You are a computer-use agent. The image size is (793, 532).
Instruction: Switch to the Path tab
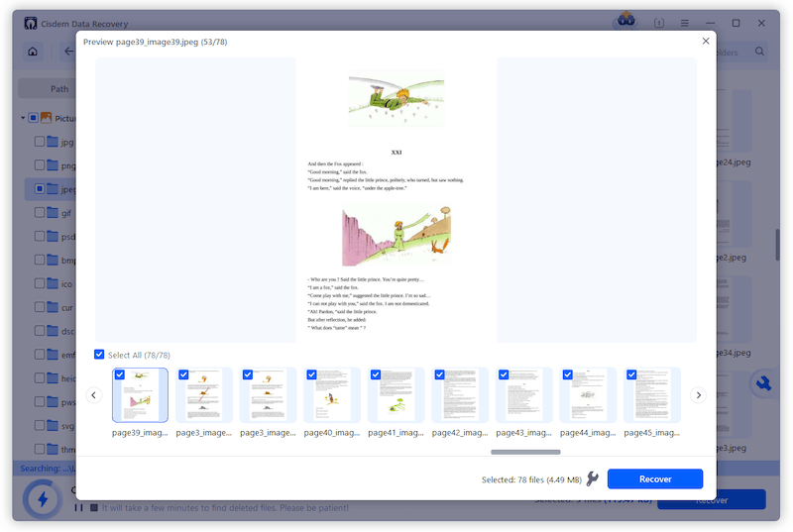point(59,89)
